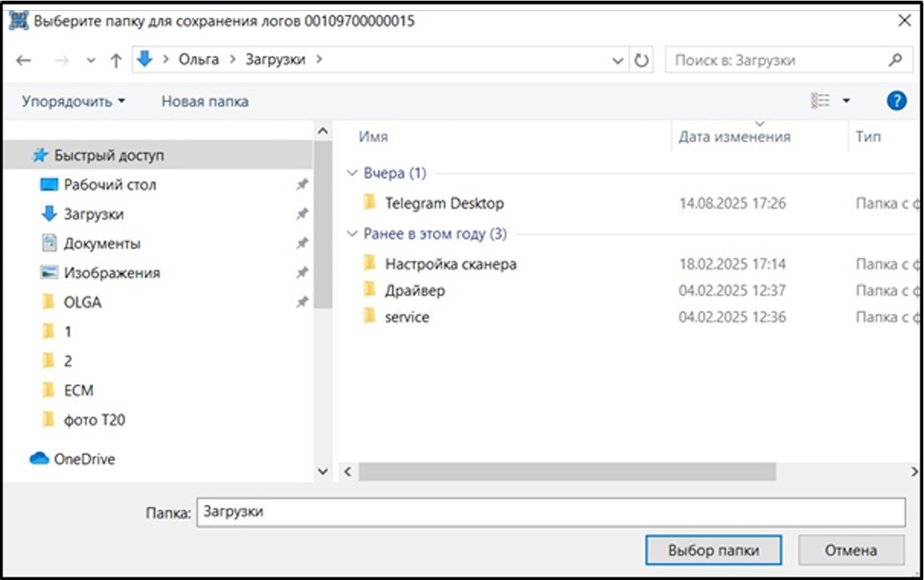924x580 pixels.
Task: Collapse the Ранее в этом году (3) group
Action: 351,234
